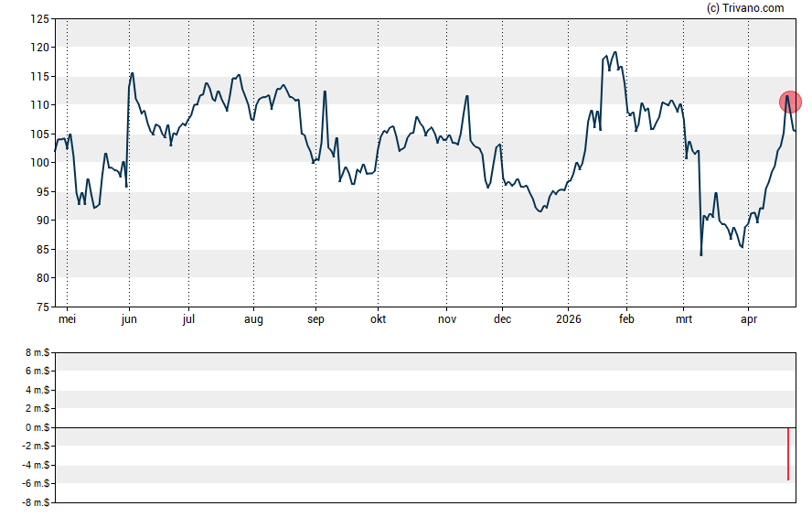Select the 'mei' month label on the axis
Viewport: 812px width, 517px height.
coord(67,320)
